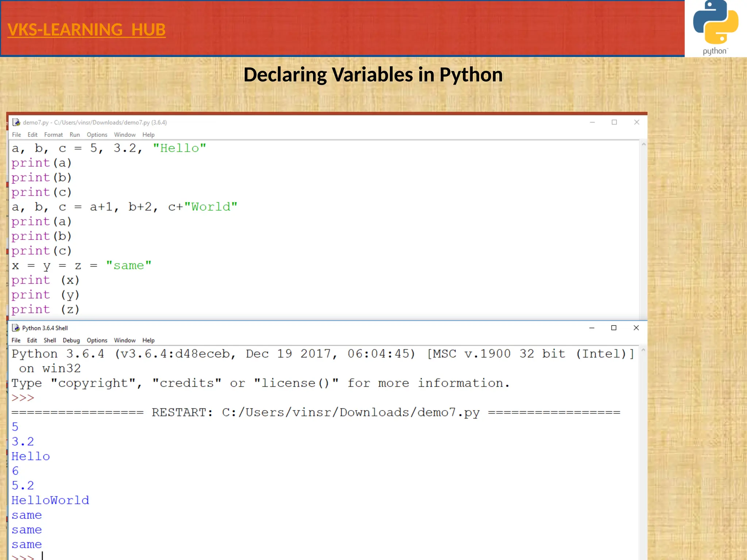The height and width of the screenshot is (560, 747).
Task: Click the 3.2 output value in Shell
Action: pos(23,442)
